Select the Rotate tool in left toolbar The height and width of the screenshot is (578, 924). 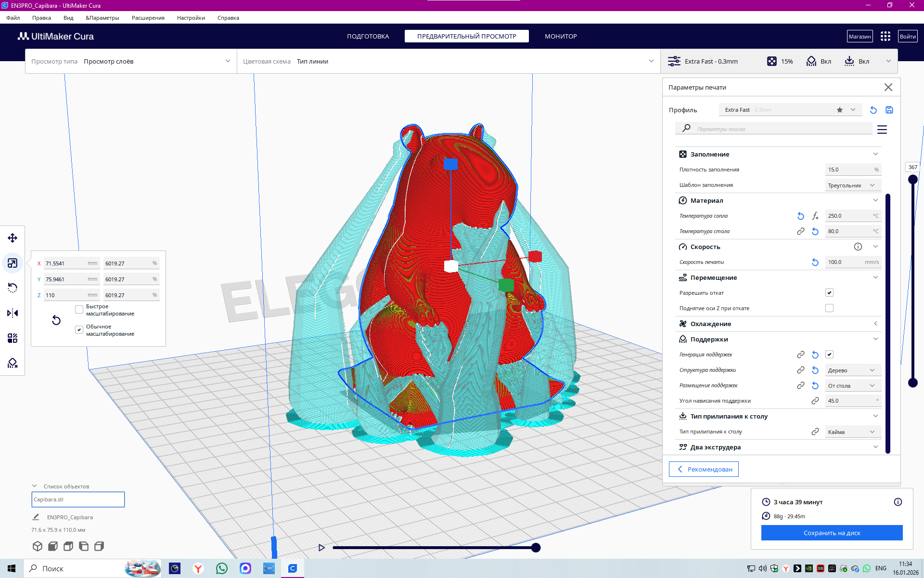click(x=13, y=288)
